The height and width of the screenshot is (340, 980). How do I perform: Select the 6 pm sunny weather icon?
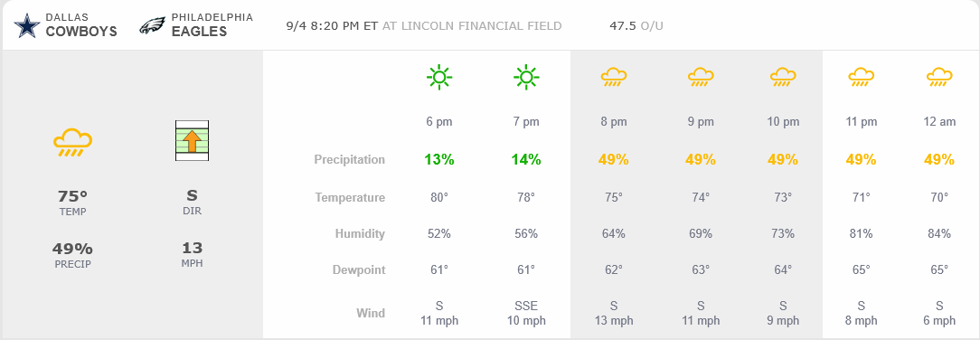438,78
